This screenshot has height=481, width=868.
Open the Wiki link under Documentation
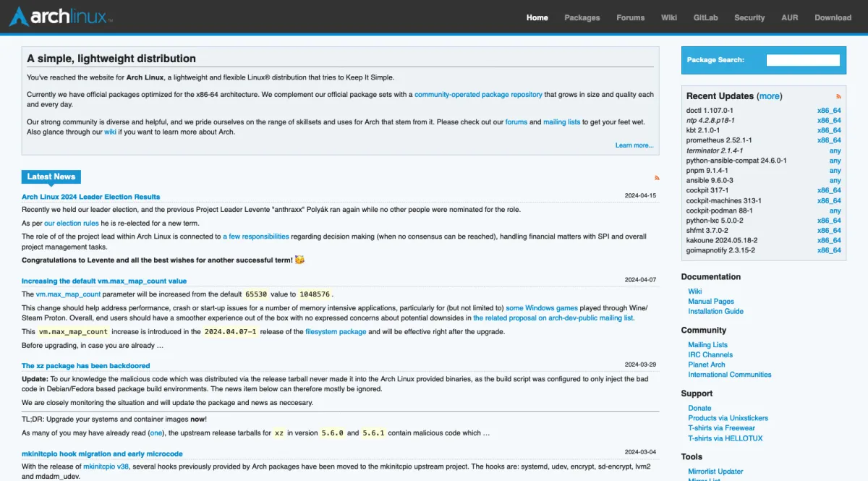[x=695, y=291]
